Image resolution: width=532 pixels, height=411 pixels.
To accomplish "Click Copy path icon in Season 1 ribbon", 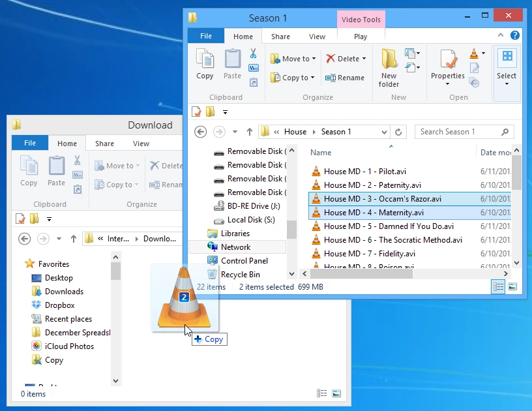I will (x=254, y=68).
